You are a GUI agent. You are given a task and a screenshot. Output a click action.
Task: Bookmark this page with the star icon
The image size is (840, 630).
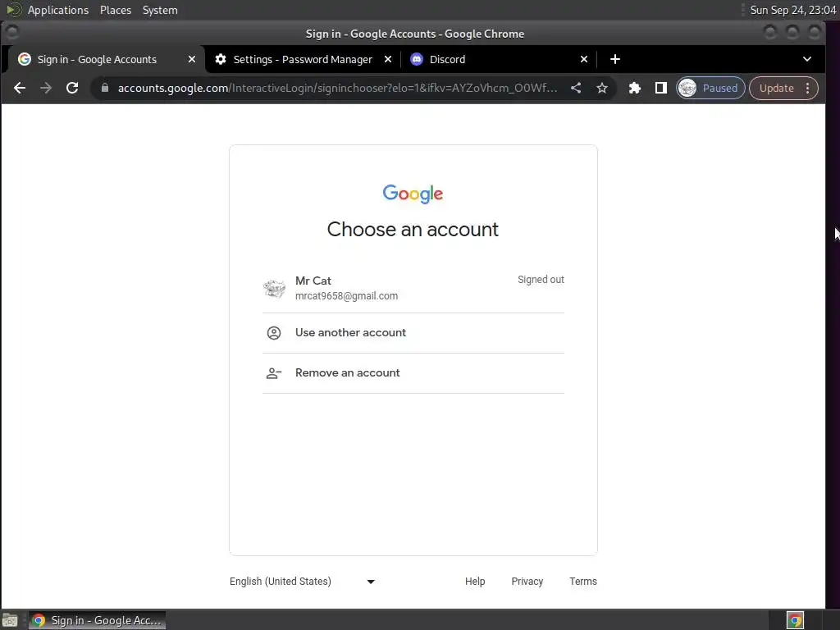602,88
